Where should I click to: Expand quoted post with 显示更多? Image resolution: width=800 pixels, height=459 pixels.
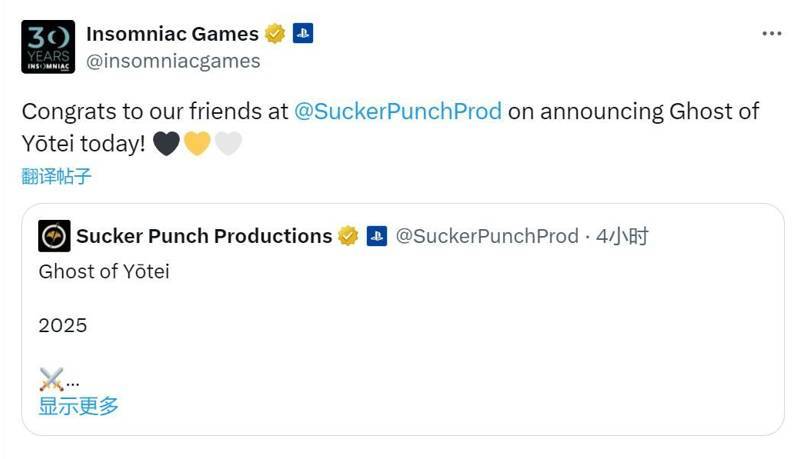(x=78, y=406)
